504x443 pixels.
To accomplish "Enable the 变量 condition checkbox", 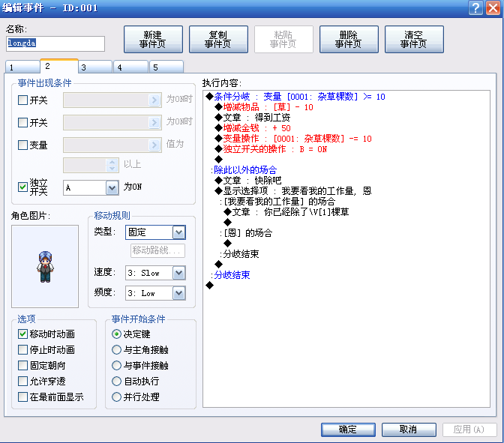I will click(22, 145).
